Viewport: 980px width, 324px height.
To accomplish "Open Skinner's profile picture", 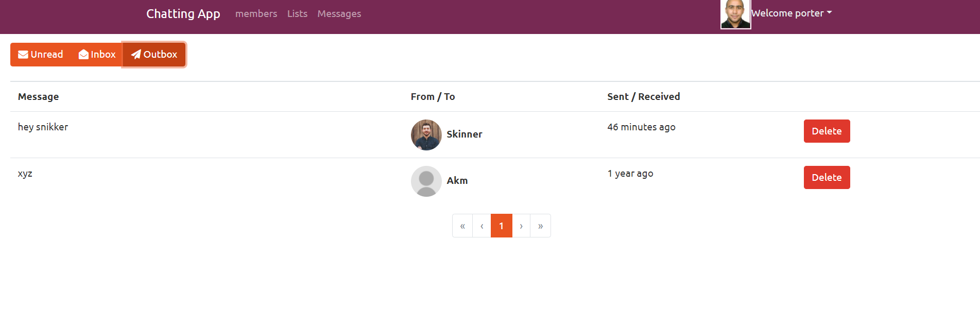I will 426,135.
